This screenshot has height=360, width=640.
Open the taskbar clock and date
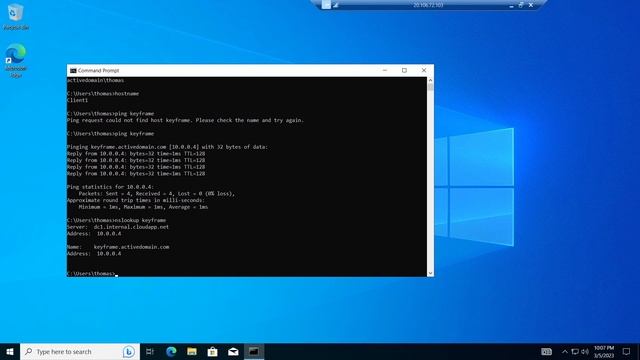point(604,351)
